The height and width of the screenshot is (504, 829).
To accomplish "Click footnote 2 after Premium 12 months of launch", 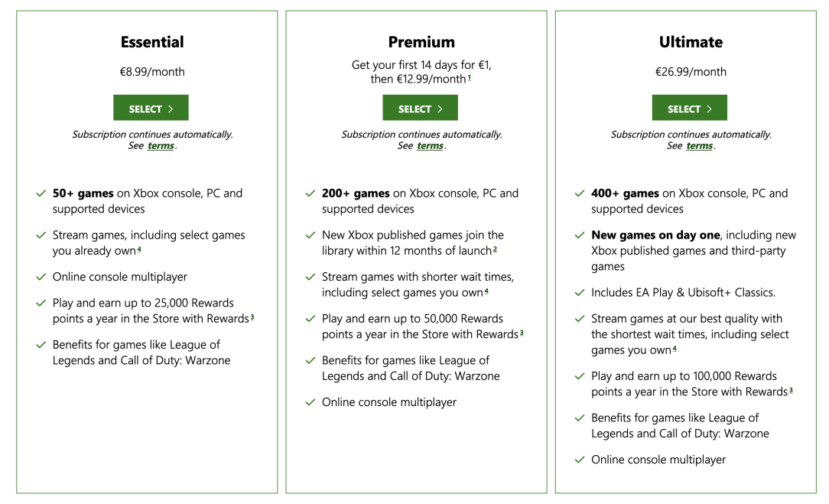I will pos(495,249).
